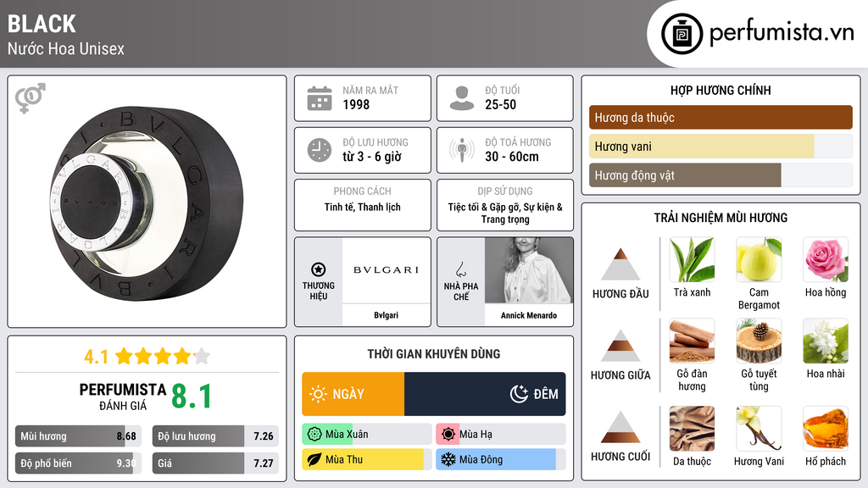The image size is (868, 488).
Task: Click the Cam Bergamot note image
Action: point(759,260)
